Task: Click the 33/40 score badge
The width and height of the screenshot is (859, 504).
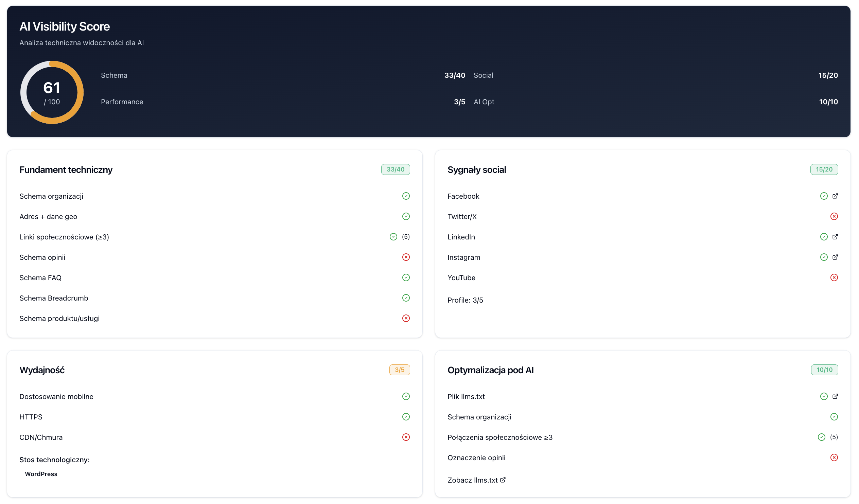Action: coord(396,169)
